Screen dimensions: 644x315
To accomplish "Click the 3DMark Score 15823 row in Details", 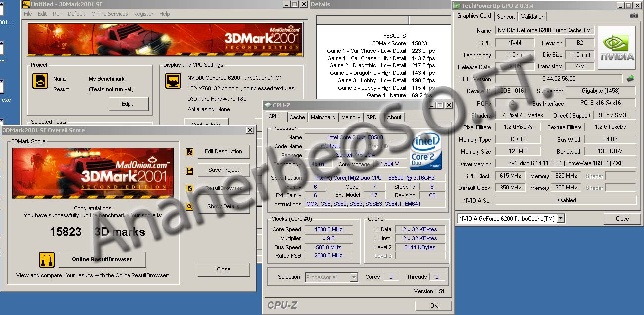I will [x=399, y=43].
